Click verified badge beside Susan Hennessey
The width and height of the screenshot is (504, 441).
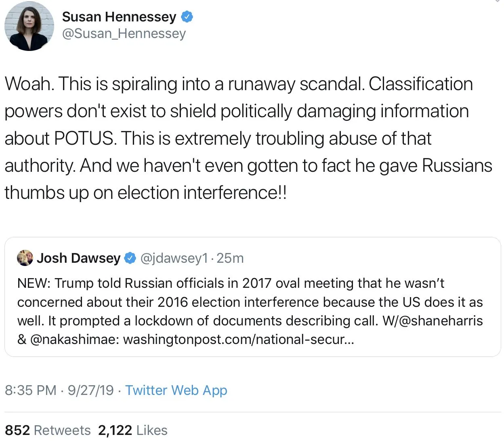[x=187, y=17]
